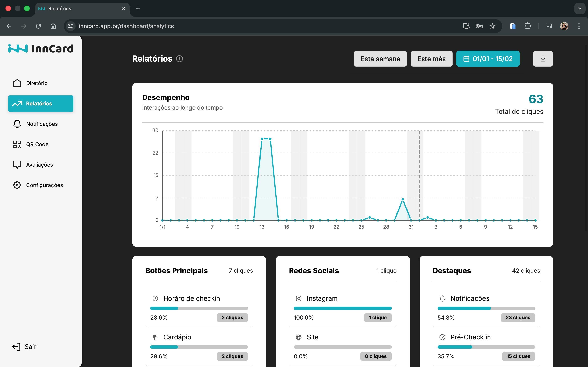
Task: Click the clock icon beside Horáro de checkin
Action: tap(156, 298)
